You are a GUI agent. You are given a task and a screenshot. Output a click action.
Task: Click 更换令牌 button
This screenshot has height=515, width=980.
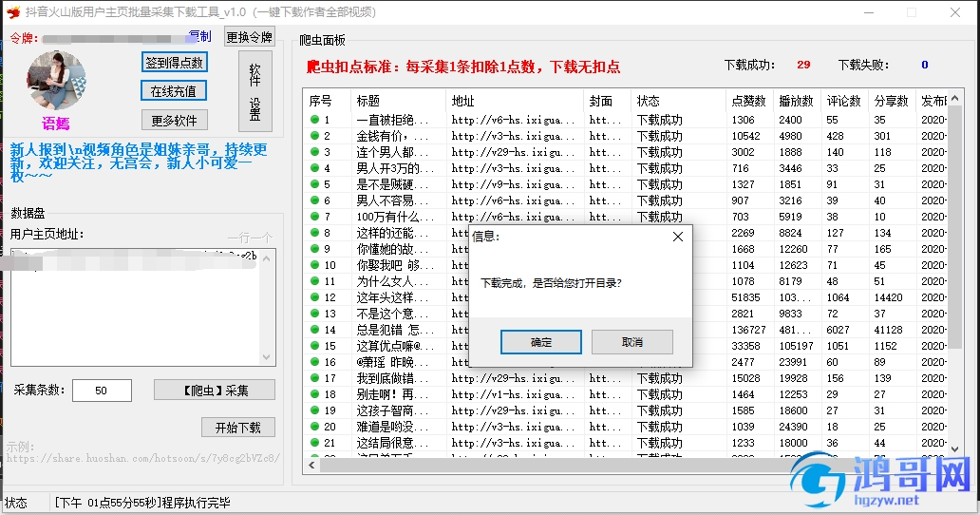pyautogui.click(x=250, y=37)
